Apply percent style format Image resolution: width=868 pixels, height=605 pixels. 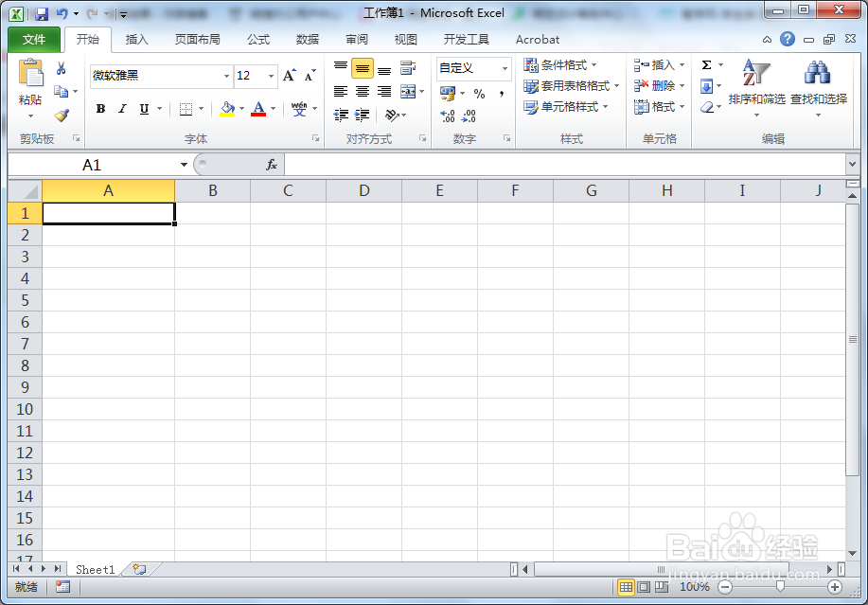point(479,94)
